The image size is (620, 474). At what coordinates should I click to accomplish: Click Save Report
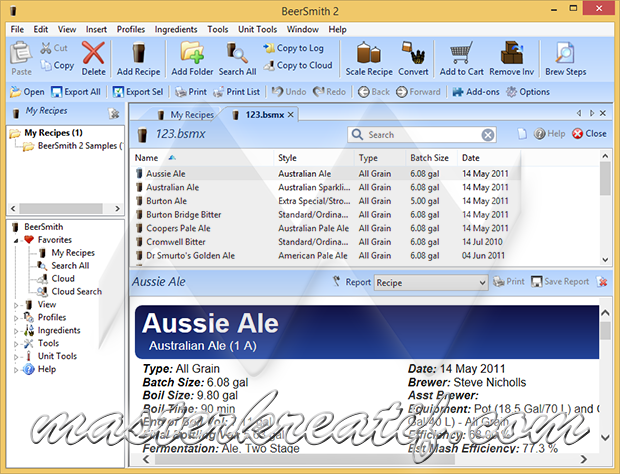click(x=560, y=281)
